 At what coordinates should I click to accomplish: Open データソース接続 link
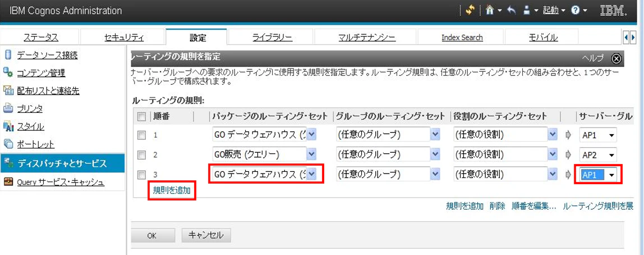tap(47, 55)
